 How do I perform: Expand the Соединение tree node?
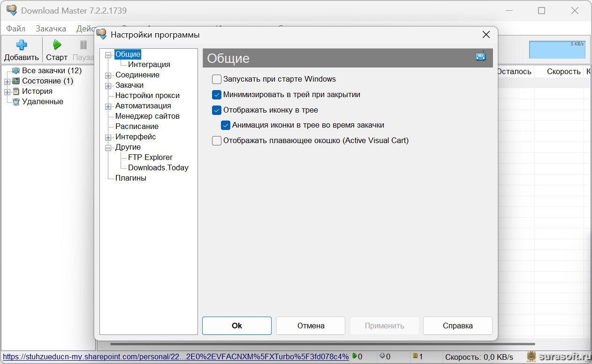(108, 75)
